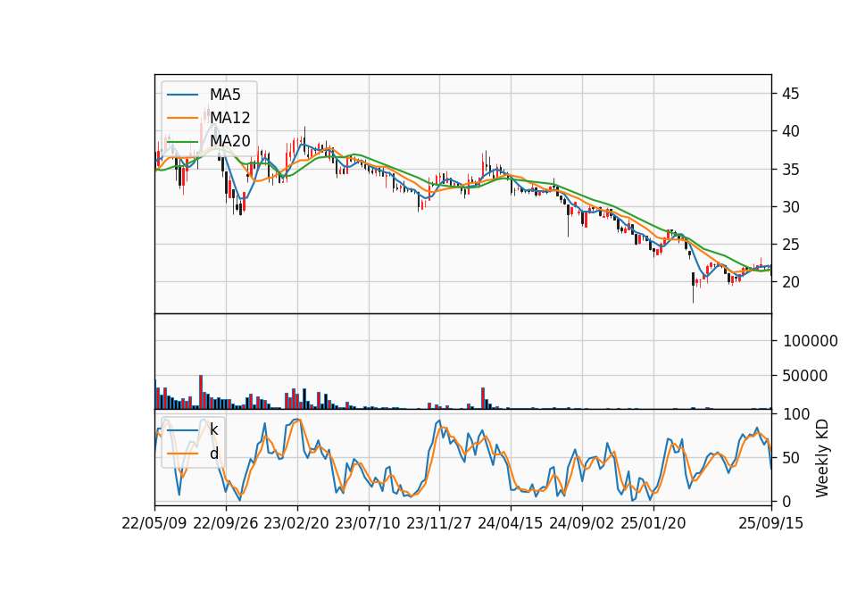The height and width of the screenshot is (616, 857).
Task: Click the KD axis value 0
Action: 786,501
